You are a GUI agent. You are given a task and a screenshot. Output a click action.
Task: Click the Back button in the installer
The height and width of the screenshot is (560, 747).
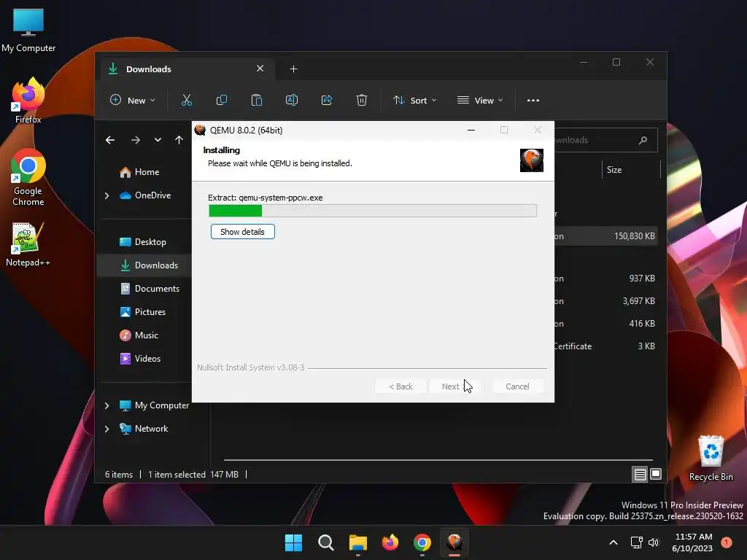[x=400, y=386]
